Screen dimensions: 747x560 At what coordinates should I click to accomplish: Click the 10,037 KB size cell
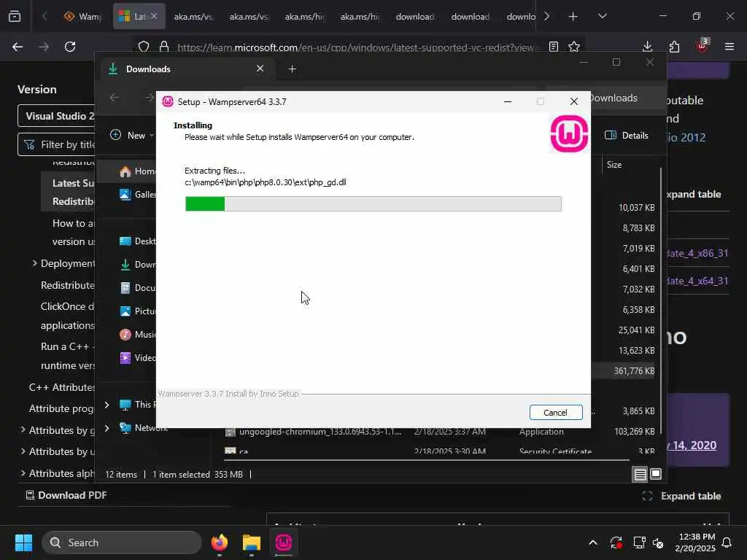636,208
